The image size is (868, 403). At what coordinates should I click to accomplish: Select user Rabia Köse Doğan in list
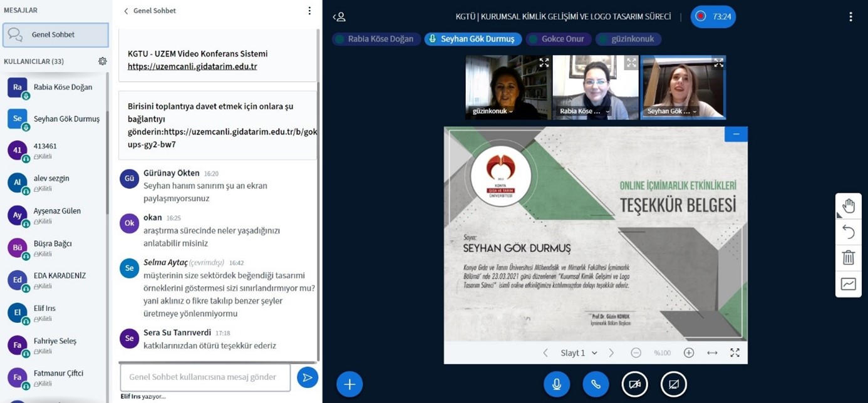tap(54, 88)
